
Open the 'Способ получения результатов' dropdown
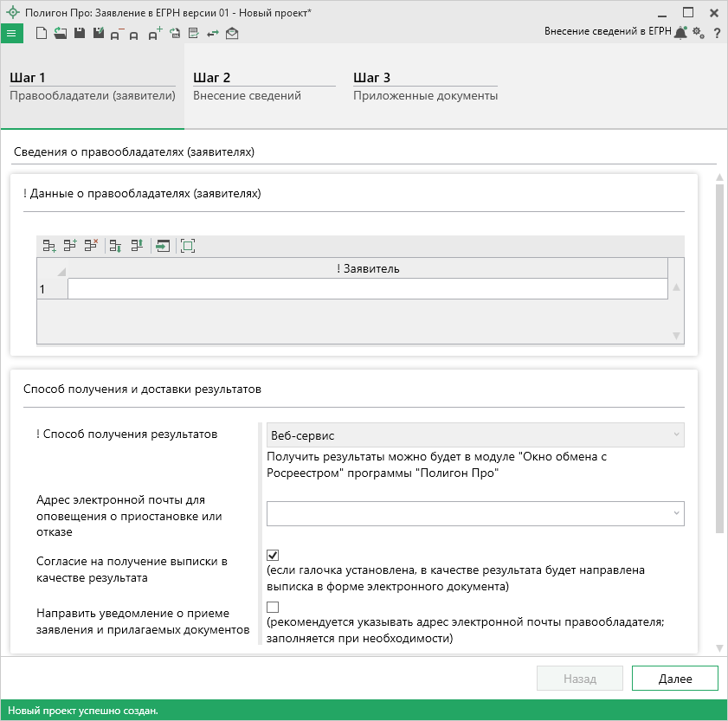(475, 435)
